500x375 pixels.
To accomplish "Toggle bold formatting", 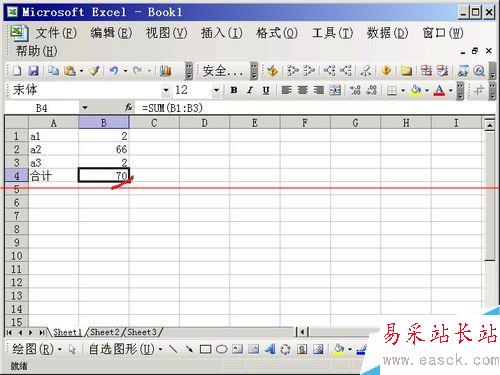I will click(234, 90).
